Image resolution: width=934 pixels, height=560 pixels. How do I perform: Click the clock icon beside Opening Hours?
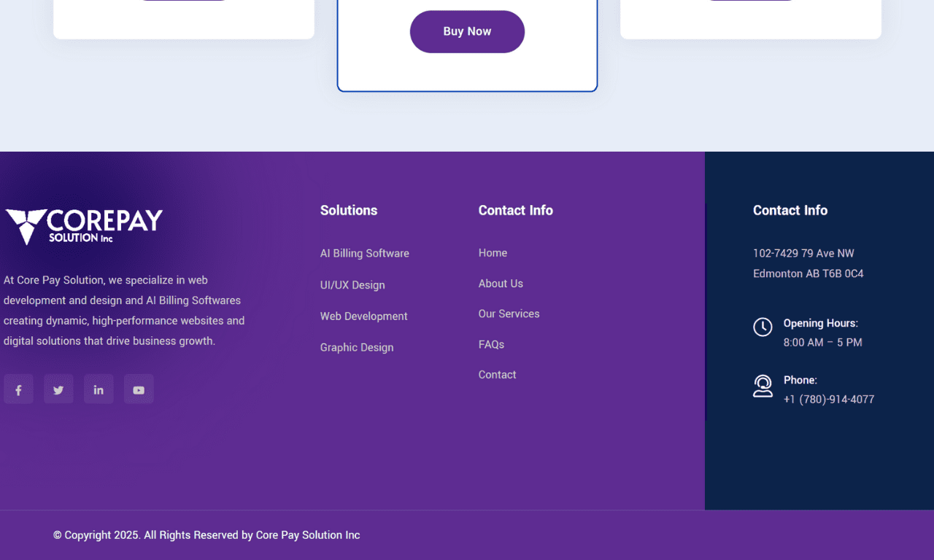click(x=763, y=327)
